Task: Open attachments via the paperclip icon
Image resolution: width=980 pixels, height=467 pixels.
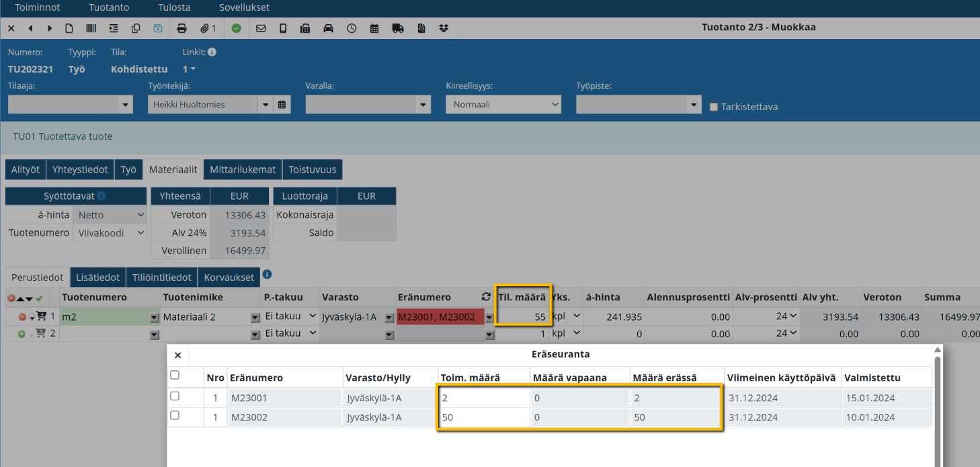Action: [x=208, y=28]
